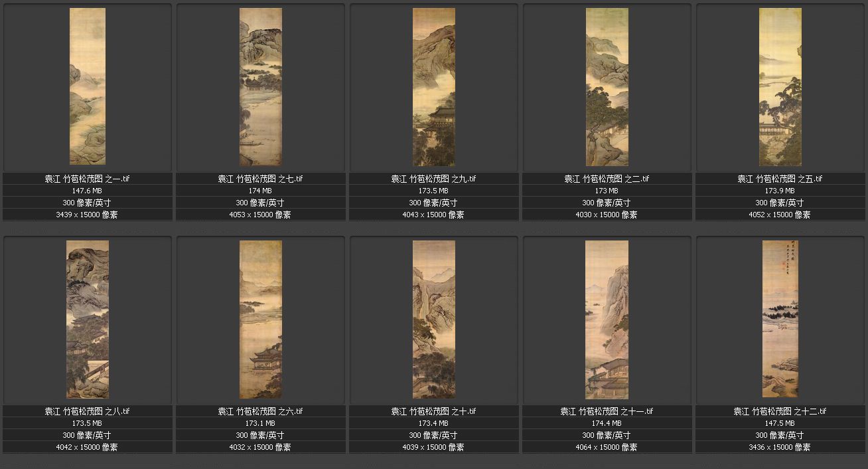Screen dimensions: 868x469
Task: Select the 4064 x 15000 像素 dimensions row
Action: point(607,447)
